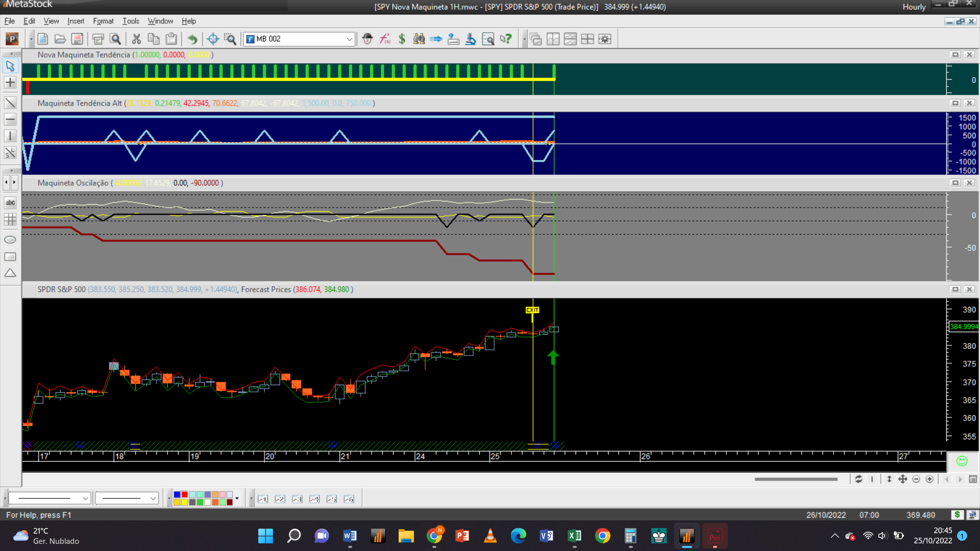Click the crosshair data window icon
The width and height of the screenshot is (980, 551).
(213, 39)
